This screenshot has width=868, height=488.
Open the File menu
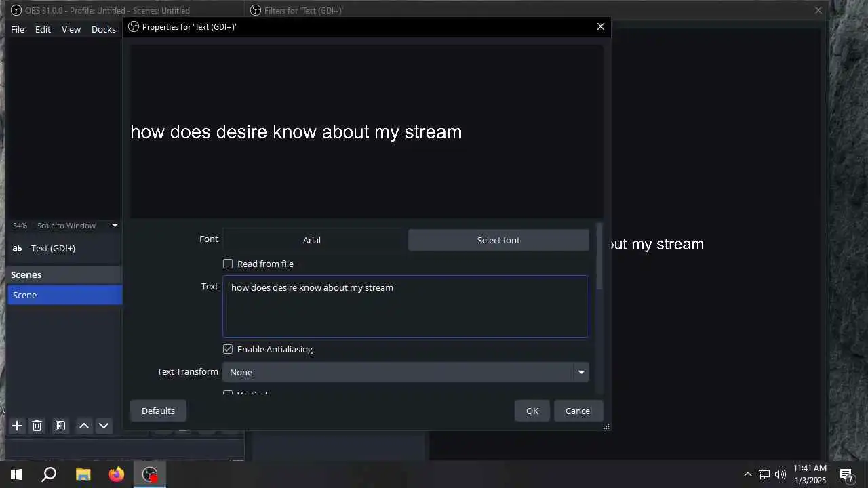(18, 29)
